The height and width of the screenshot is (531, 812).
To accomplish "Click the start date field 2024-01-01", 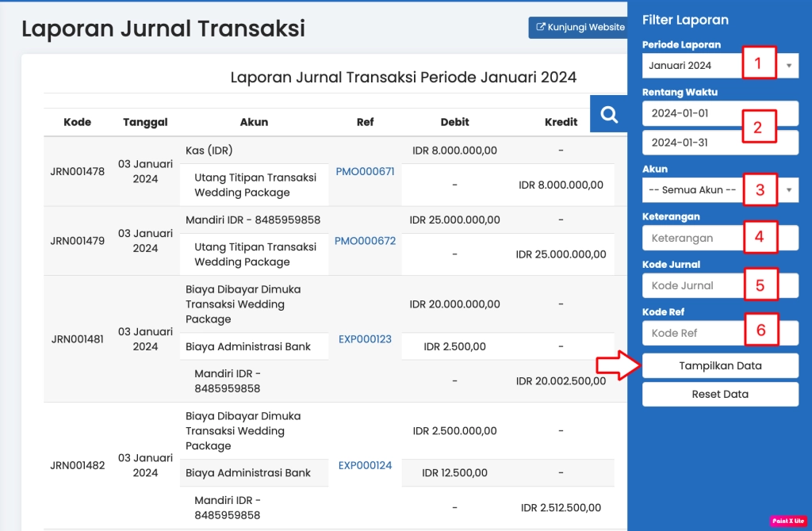I will pyautogui.click(x=690, y=113).
